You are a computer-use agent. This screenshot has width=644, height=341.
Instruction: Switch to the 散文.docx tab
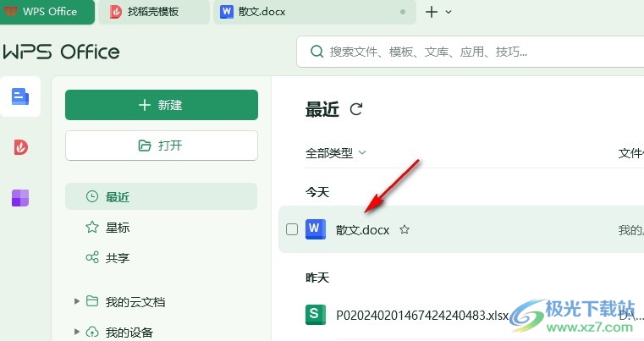(x=315, y=12)
